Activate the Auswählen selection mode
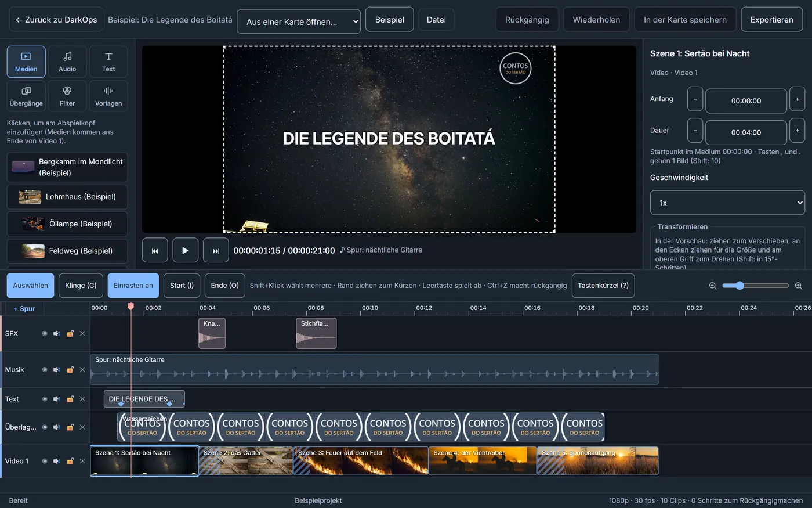This screenshot has height=508, width=812. click(x=30, y=286)
